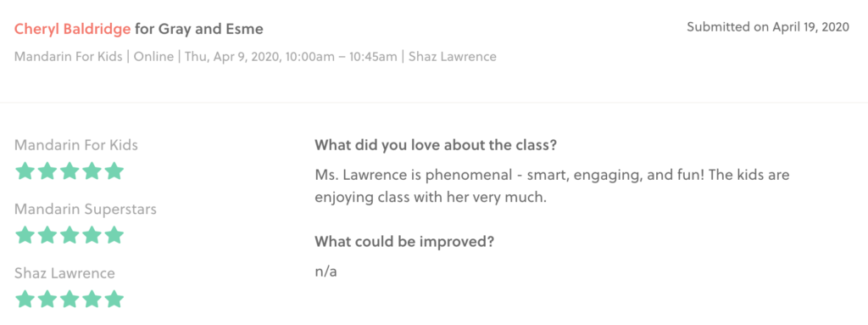
Task: Click the 'Shaz Lawrence' rating label
Action: [64, 273]
